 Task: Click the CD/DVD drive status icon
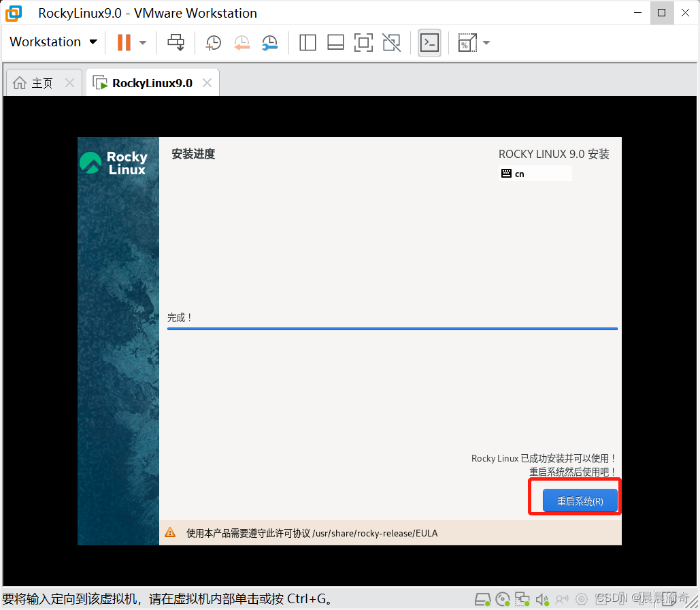pos(503,599)
